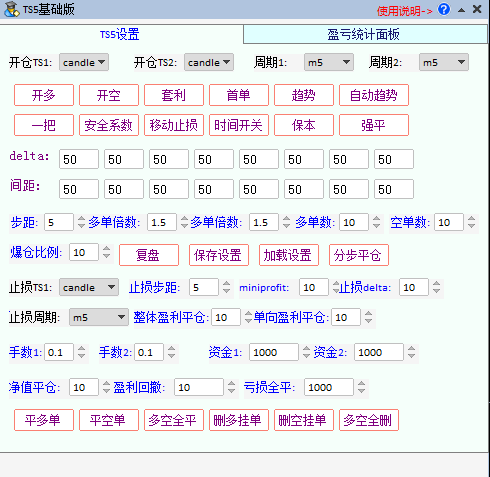Viewport: 490px width, 477px height.
Task: Open the 止损TS1 candle dropdown
Action: (89, 287)
